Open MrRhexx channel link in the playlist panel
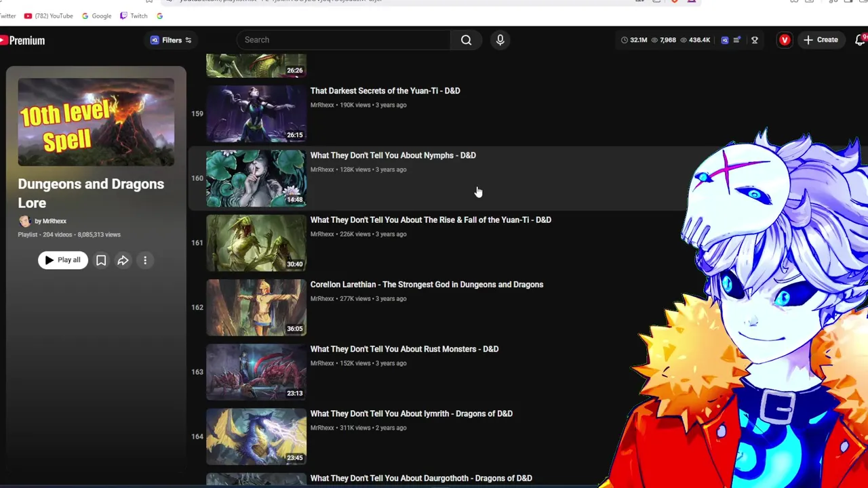The width and height of the screenshot is (868, 488). 50,221
